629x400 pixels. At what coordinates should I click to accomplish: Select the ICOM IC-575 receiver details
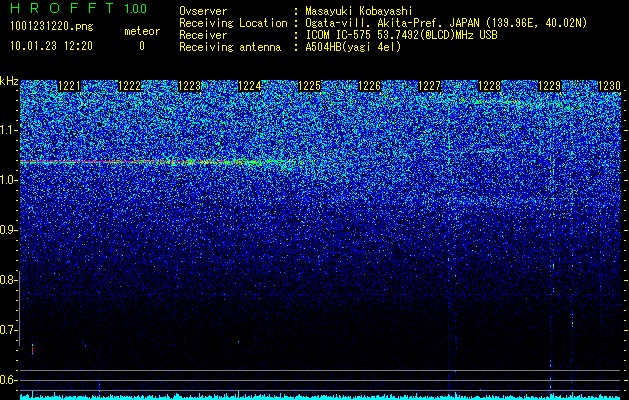pos(401,35)
